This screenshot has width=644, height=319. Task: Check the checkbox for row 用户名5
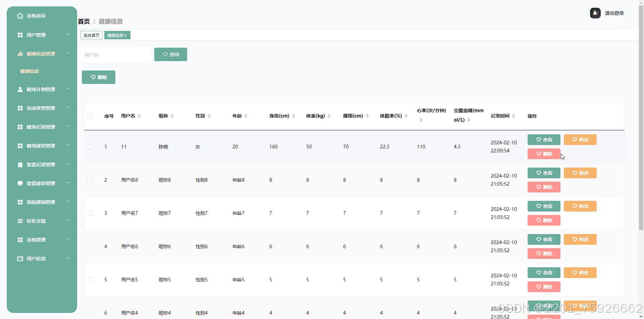coord(90,280)
